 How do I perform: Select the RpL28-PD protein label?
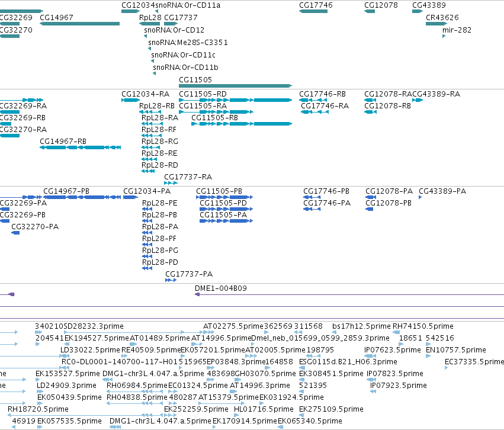click(160, 262)
